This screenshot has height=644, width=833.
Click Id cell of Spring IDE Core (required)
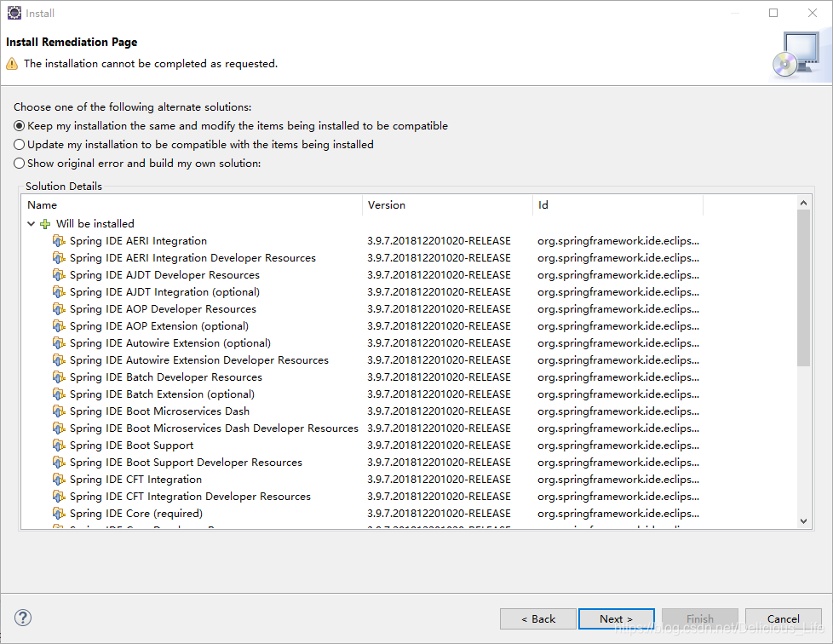tap(618, 513)
